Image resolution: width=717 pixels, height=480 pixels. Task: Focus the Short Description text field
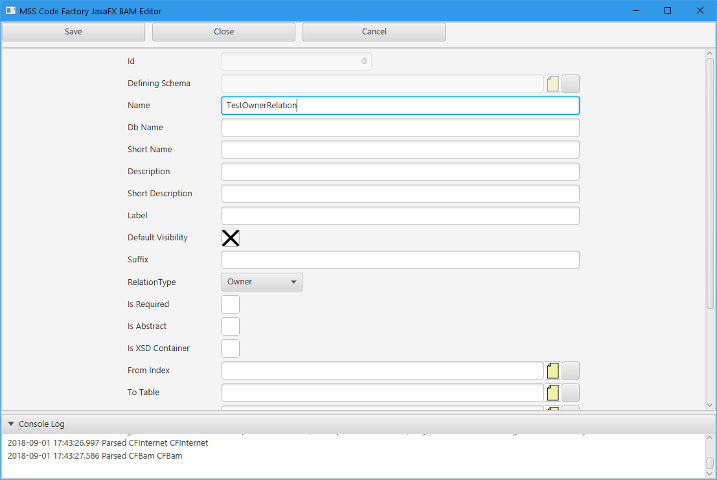[400, 194]
